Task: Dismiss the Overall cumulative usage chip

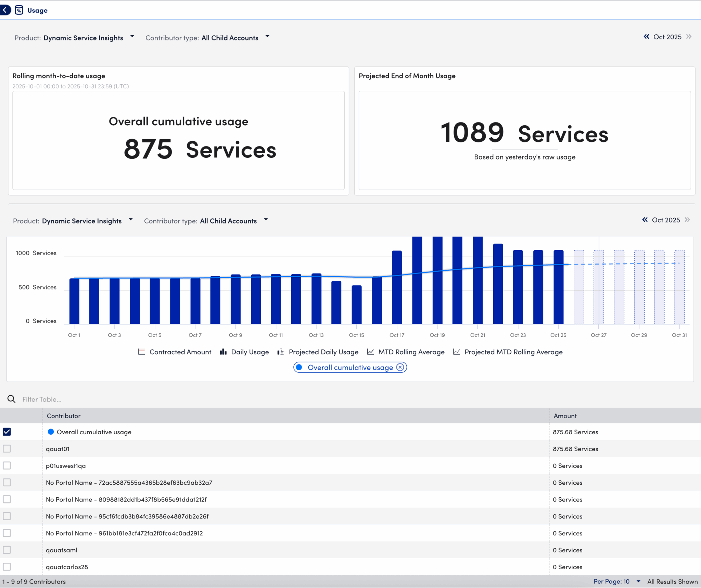Action: [400, 367]
